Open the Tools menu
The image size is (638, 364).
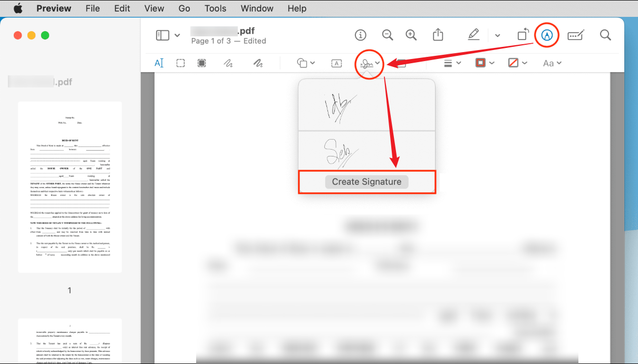point(215,8)
